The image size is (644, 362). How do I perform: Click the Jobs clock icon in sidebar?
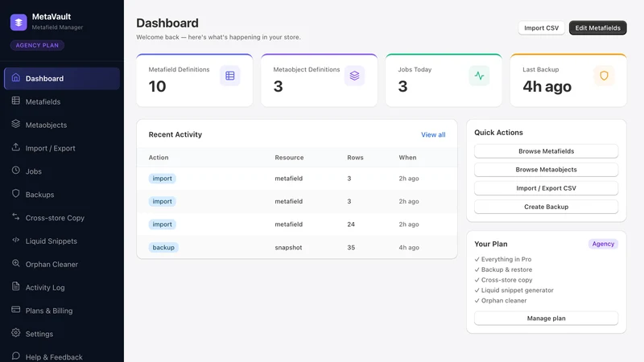point(15,171)
